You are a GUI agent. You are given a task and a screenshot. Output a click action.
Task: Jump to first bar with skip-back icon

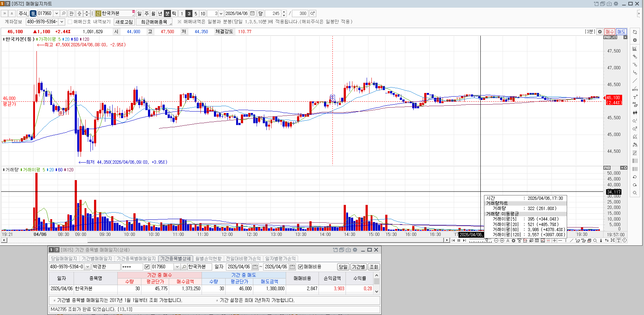point(453,241)
